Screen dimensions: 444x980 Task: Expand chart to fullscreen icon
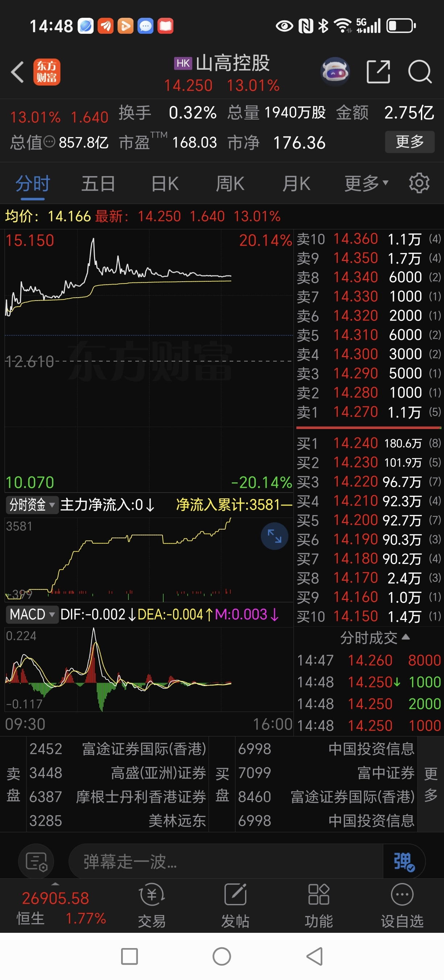[x=274, y=536]
